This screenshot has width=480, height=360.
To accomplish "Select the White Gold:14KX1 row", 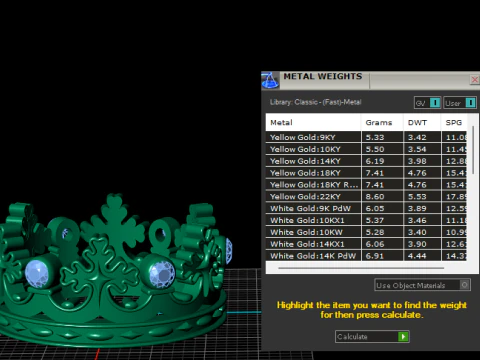I will click(366, 244).
